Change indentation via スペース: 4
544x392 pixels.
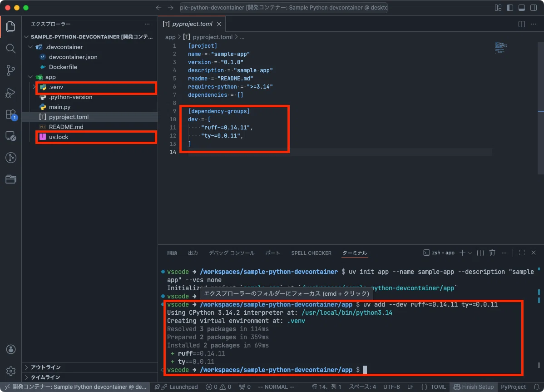pyautogui.click(x=362, y=387)
